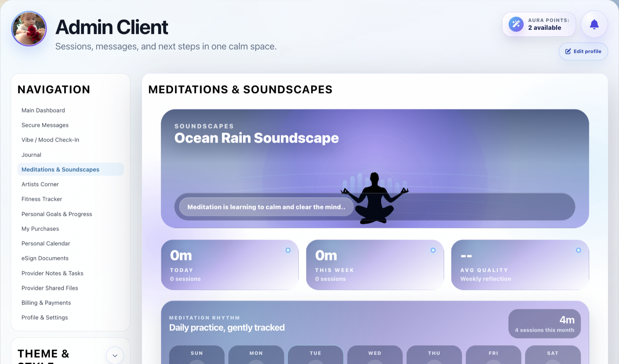Open Personal Goals & Progress
This screenshot has height=364, width=619.
[70, 214]
